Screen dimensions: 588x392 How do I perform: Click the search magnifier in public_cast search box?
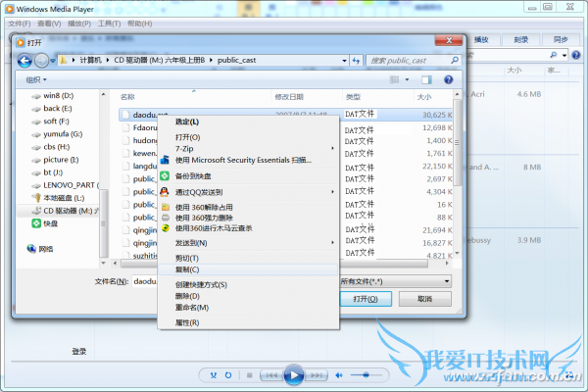(x=455, y=60)
